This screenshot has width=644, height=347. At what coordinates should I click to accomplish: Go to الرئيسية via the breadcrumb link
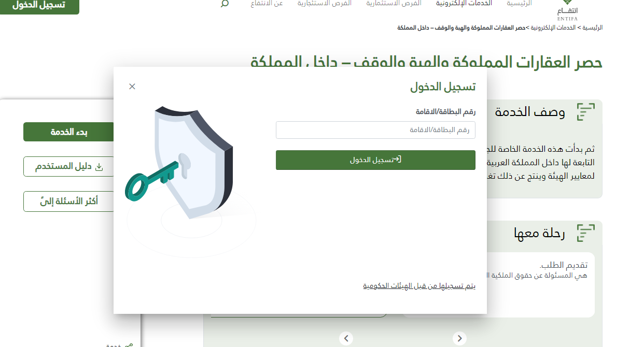(592, 27)
